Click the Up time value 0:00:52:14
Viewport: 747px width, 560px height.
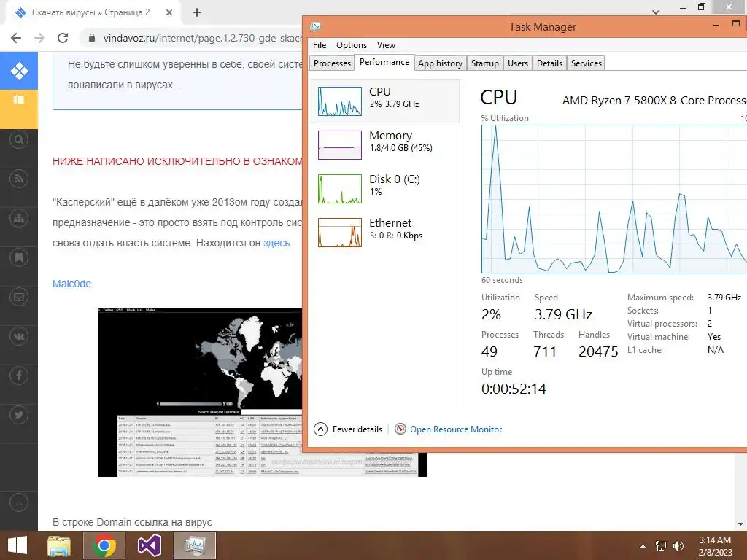click(x=514, y=389)
